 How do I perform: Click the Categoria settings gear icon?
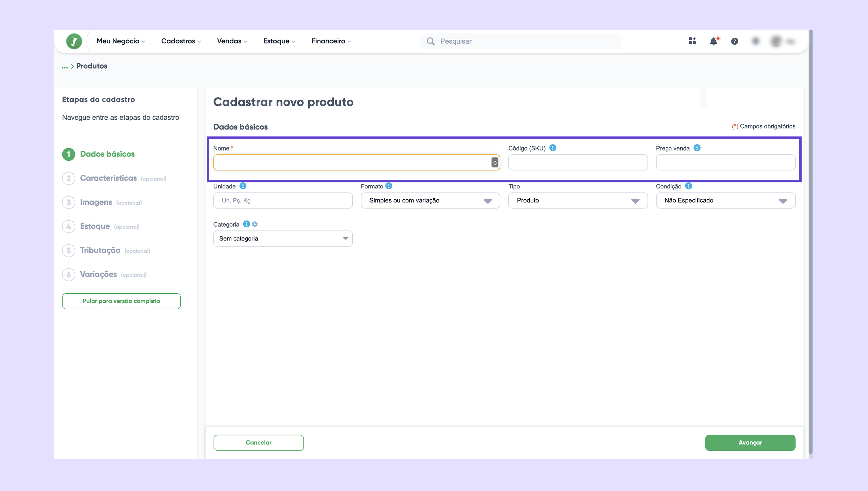(x=255, y=224)
